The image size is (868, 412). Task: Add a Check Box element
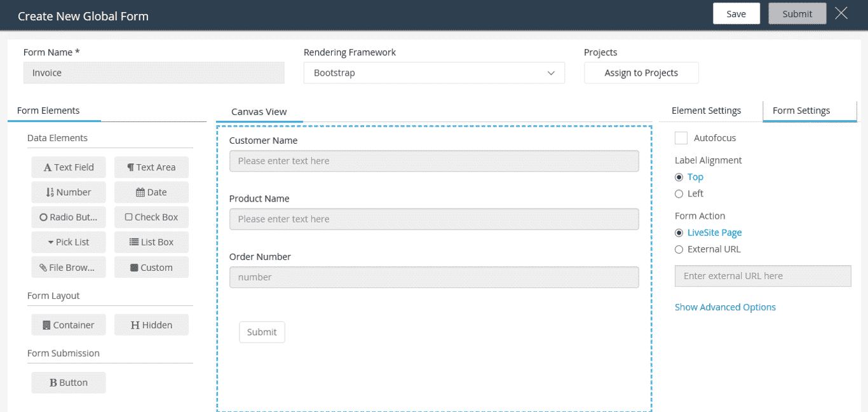pyautogui.click(x=151, y=217)
